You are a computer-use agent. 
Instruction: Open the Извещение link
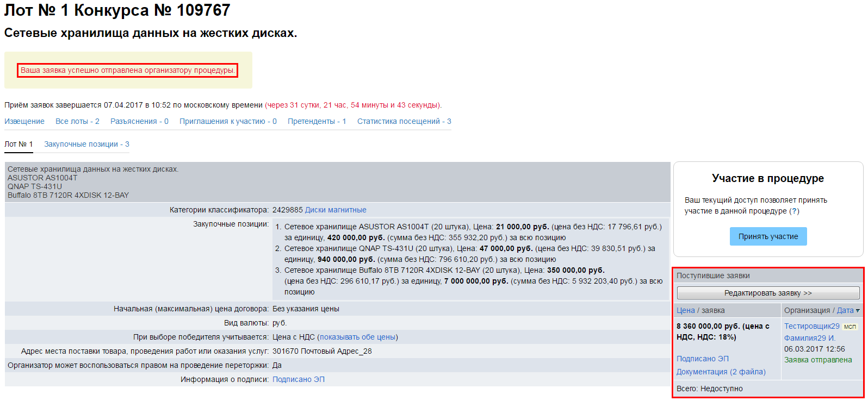point(24,121)
